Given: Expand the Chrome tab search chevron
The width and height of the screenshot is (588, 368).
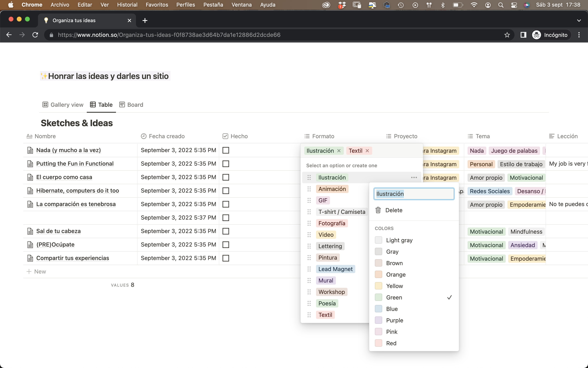Looking at the screenshot, I should (579, 20).
